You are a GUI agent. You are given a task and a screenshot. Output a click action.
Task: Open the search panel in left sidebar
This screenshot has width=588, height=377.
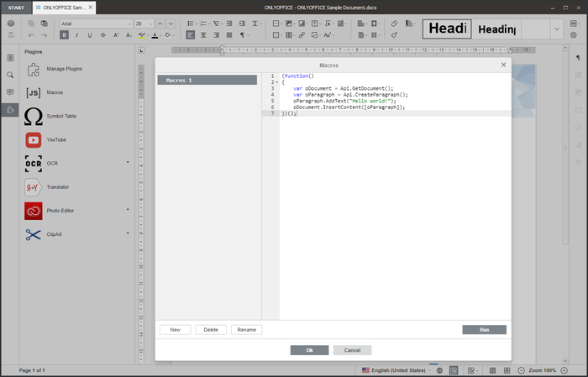(10, 75)
